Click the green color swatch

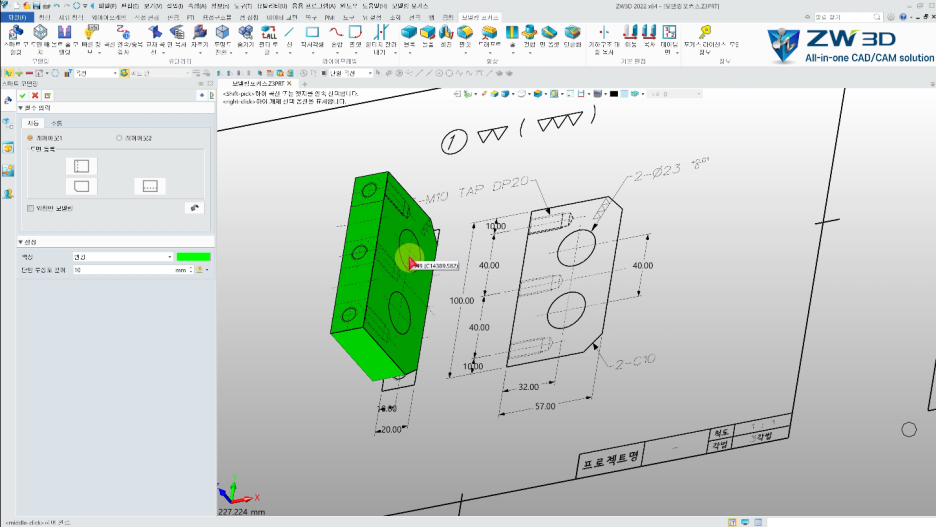click(x=193, y=257)
